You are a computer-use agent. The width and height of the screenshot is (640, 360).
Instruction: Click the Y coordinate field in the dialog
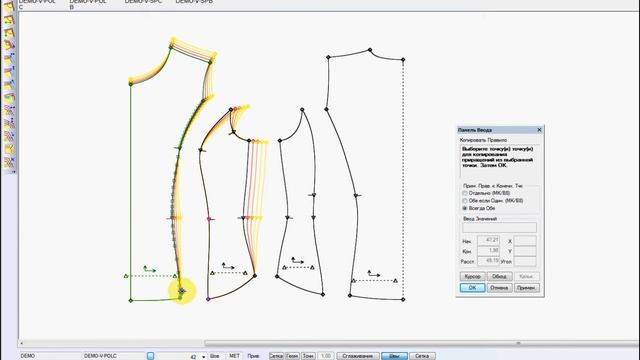(525, 251)
